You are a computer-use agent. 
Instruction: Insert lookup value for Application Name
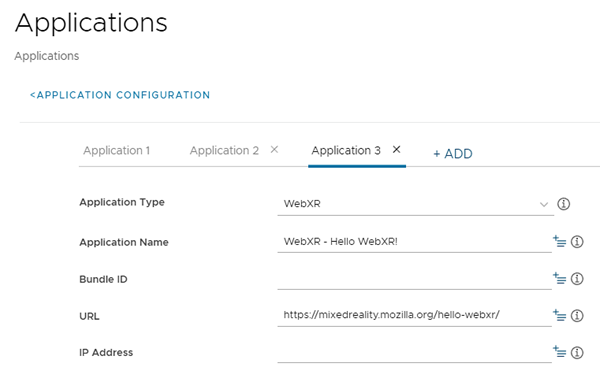[559, 241]
